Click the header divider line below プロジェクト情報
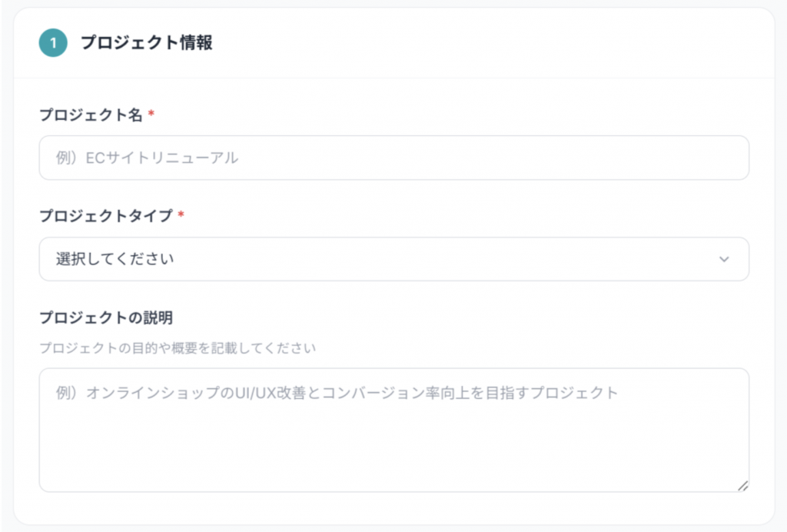 tap(393, 78)
